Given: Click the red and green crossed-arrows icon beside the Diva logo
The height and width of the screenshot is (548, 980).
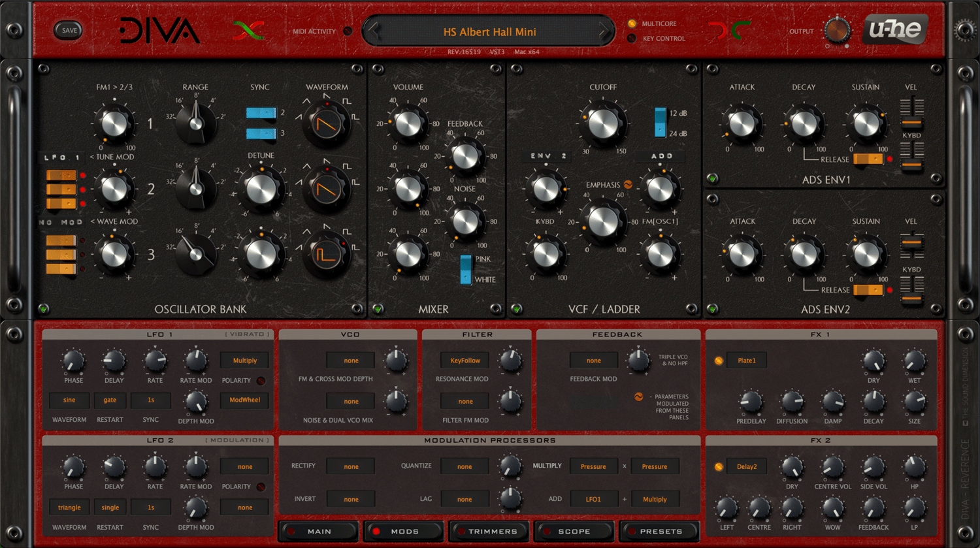Looking at the screenshot, I should tap(249, 30).
